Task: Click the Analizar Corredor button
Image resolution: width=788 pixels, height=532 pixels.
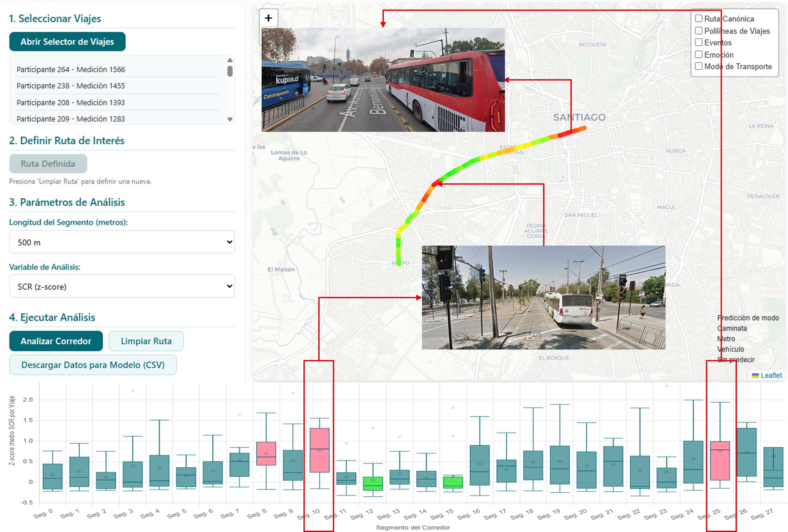Action: [x=56, y=341]
